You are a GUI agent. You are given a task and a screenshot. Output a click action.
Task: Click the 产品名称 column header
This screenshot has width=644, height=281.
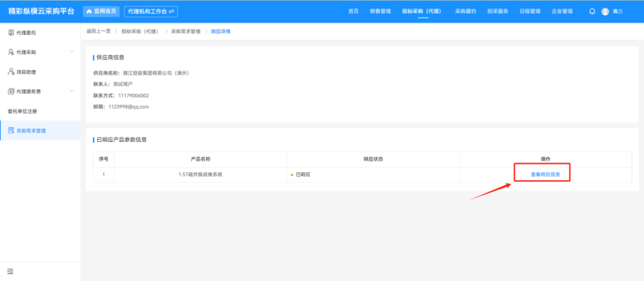[x=200, y=159]
